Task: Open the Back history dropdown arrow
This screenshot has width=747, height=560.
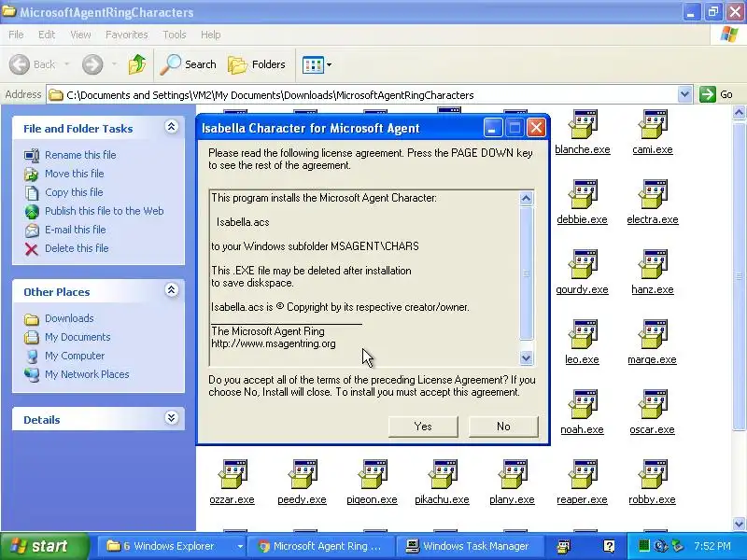Action: [x=66, y=64]
